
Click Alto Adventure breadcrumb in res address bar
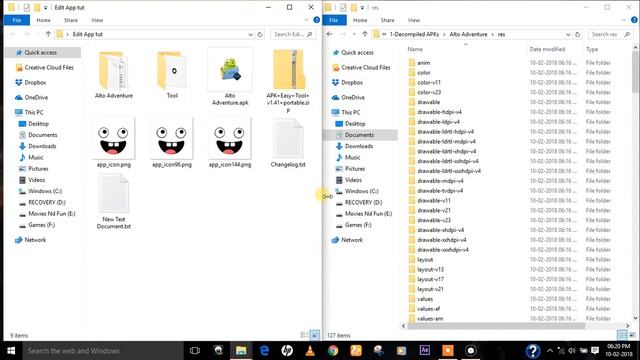pyautogui.click(x=468, y=34)
